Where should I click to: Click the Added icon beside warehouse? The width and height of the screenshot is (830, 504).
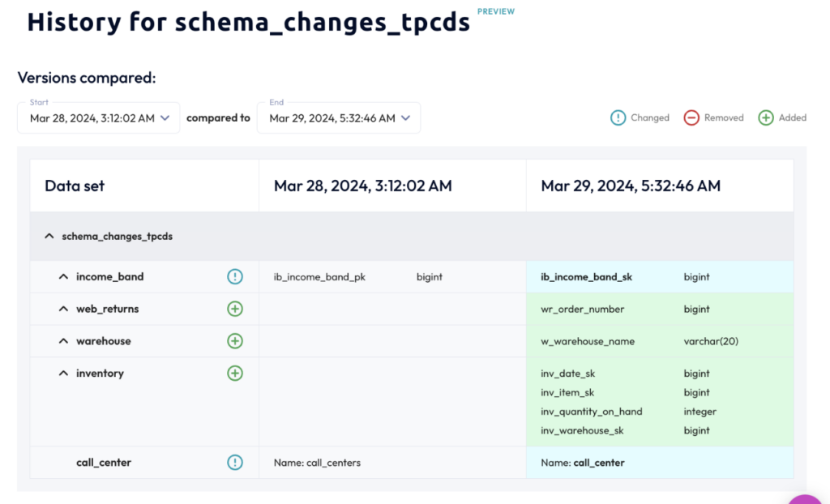[235, 341]
